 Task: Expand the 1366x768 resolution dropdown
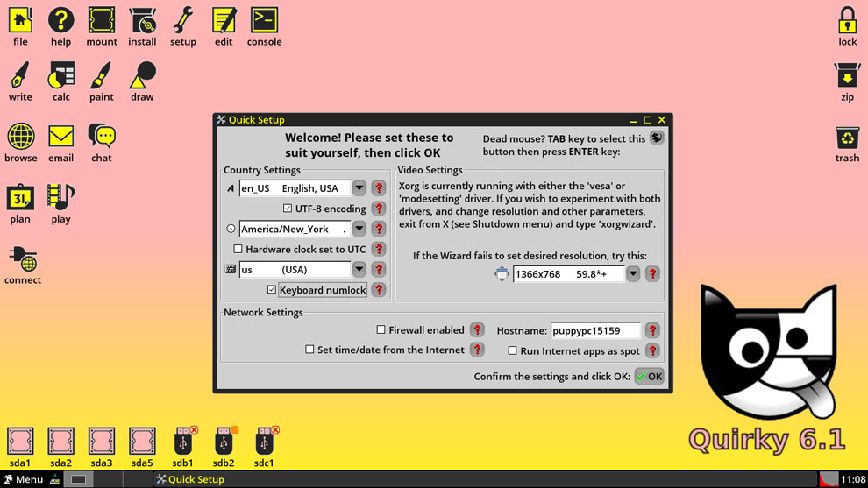tap(633, 274)
